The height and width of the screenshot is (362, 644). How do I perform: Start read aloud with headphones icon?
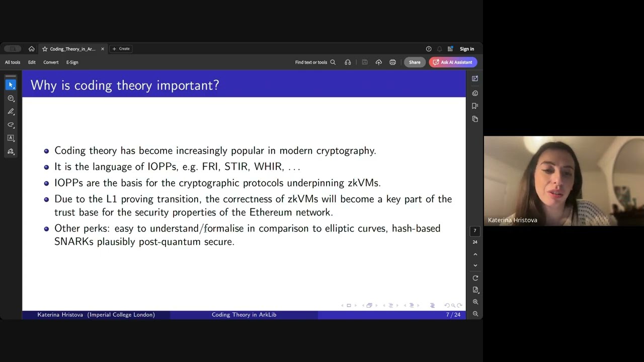tap(348, 62)
